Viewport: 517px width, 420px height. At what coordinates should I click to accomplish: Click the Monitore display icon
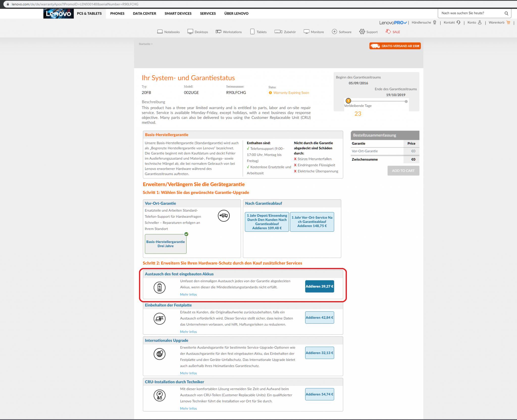pos(306,32)
